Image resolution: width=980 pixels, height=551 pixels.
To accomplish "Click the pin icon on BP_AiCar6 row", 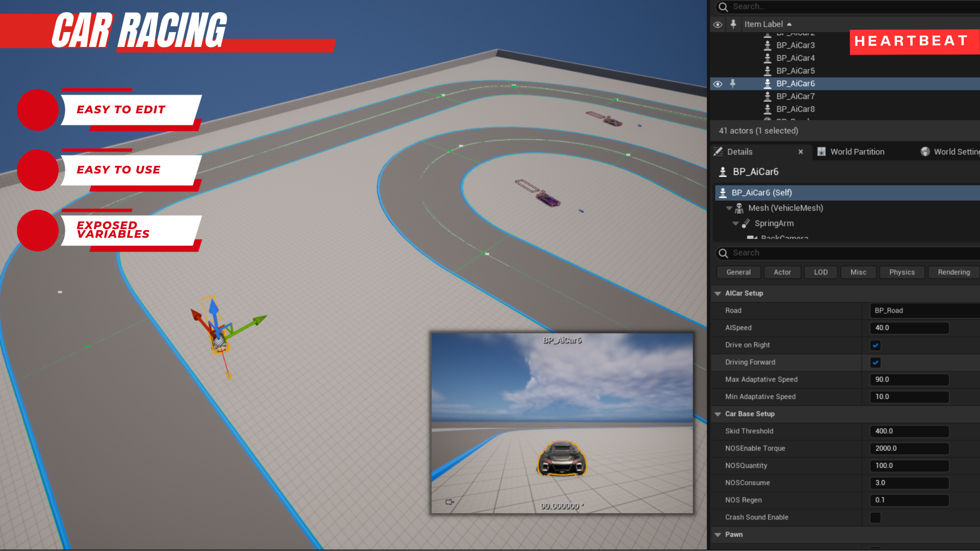I will click(732, 83).
